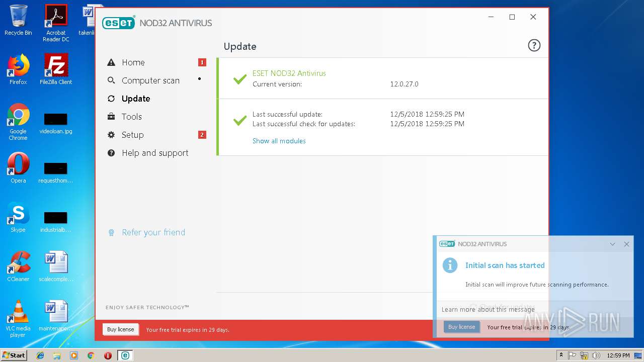Click Show all modules link
Screen dimensions: 644x362
click(279, 141)
